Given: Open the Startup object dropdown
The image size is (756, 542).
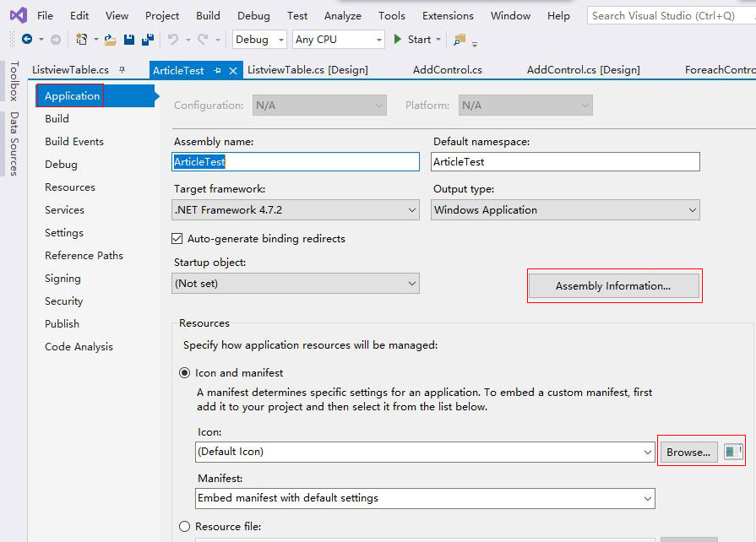Looking at the screenshot, I should tap(296, 284).
